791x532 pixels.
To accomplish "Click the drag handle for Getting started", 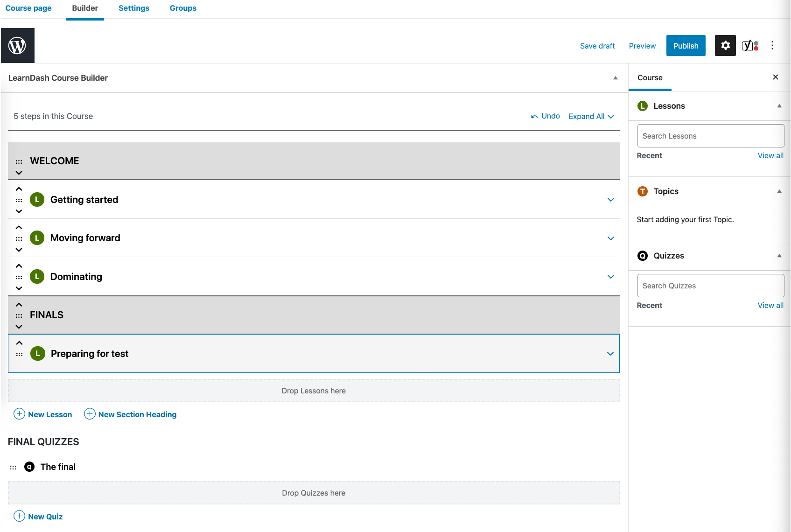I will click(19, 200).
